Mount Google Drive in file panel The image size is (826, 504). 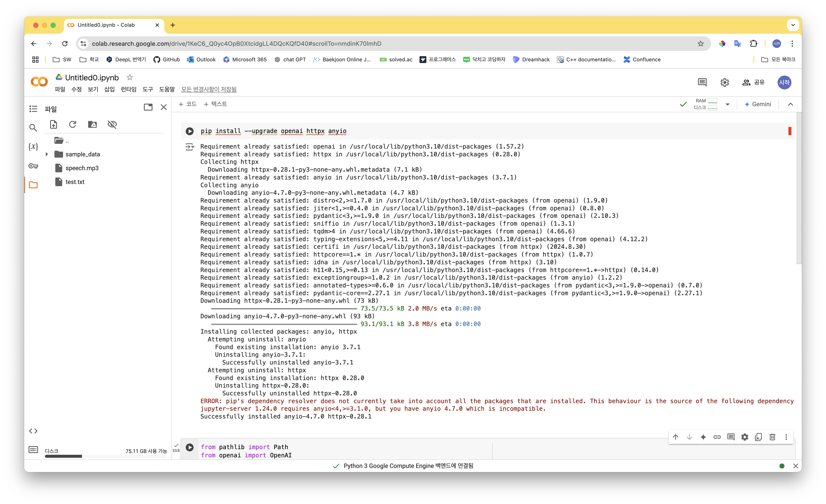92,124
